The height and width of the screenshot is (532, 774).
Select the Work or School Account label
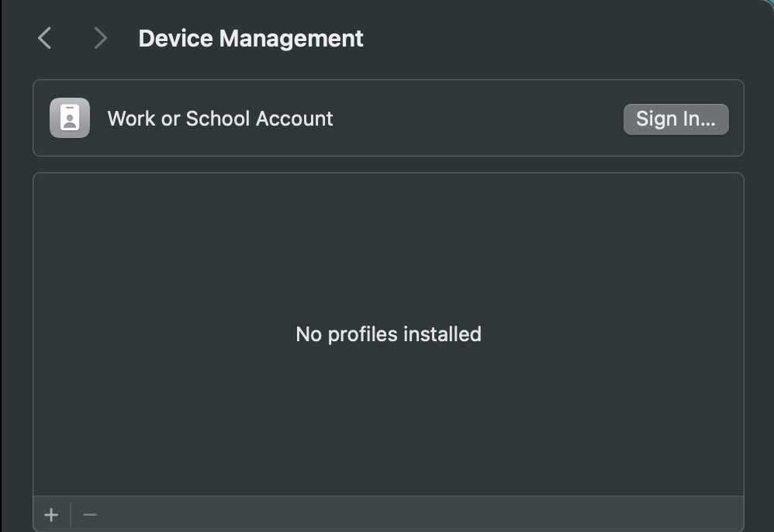point(219,119)
